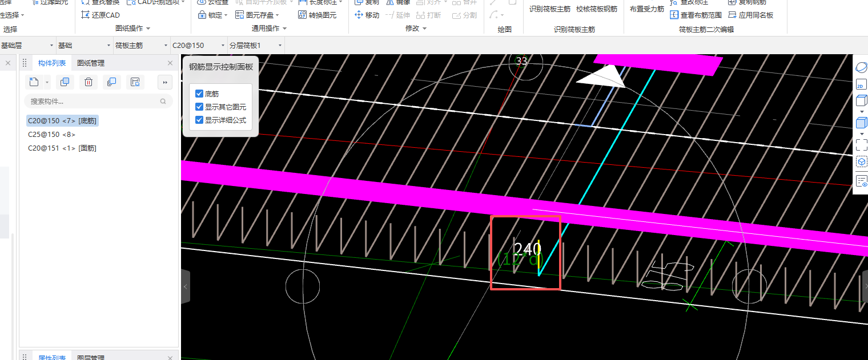This screenshot has height=360, width=868.
Task: Collapse left panel with the side handle arrow
Action: click(185, 286)
